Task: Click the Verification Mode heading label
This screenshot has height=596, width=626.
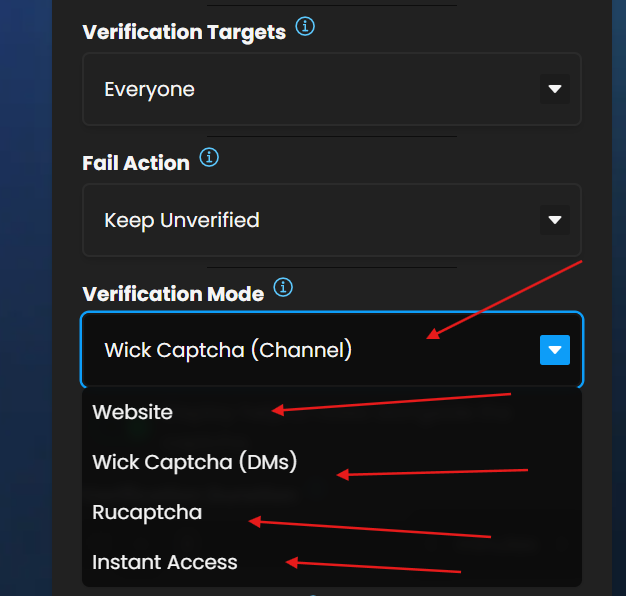Action: [173, 294]
